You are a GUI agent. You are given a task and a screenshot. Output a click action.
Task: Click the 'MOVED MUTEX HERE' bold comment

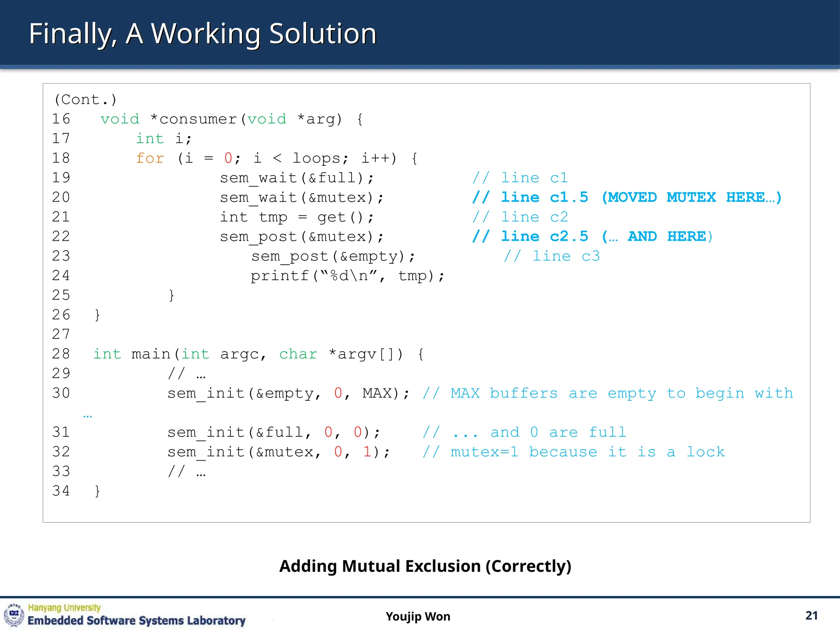(692, 197)
